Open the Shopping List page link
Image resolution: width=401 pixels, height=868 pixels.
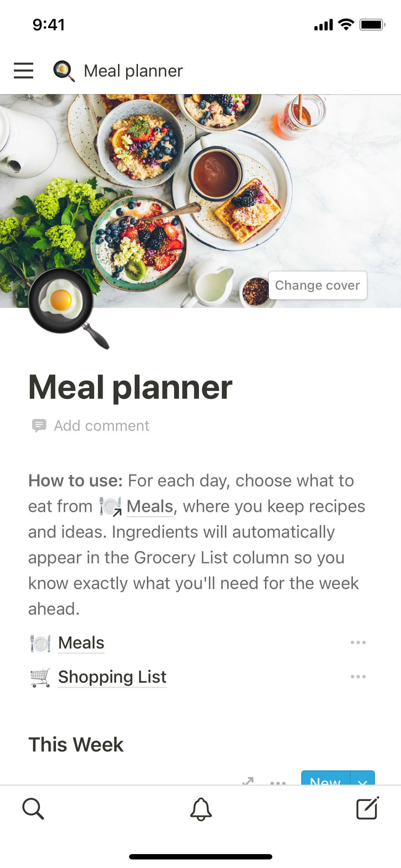click(112, 677)
